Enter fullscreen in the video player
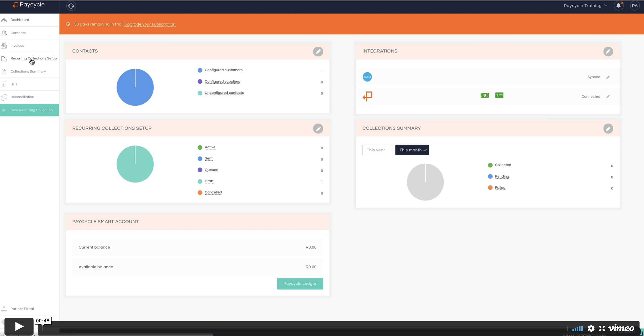 click(x=602, y=328)
